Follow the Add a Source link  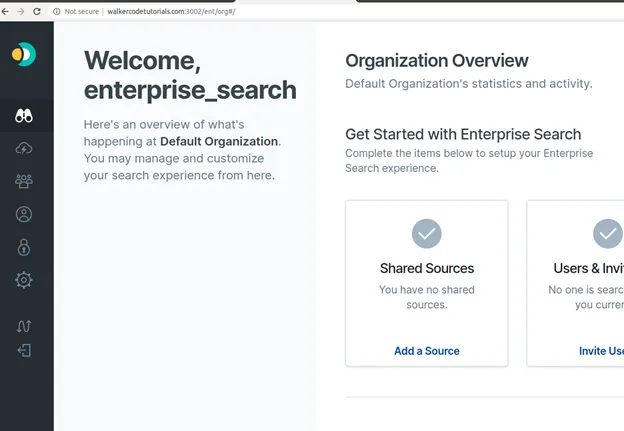[427, 351]
